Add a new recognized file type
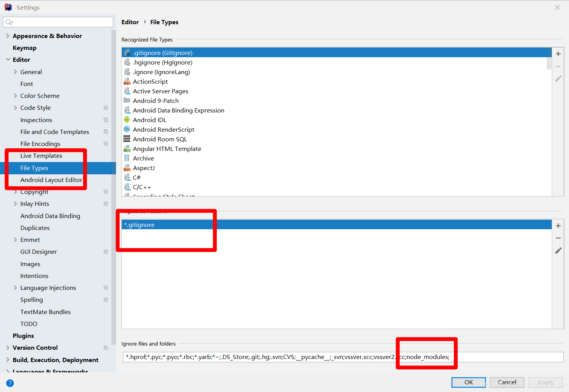Image resolution: width=569 pixels, height=392 pixels. click(558, 54)
